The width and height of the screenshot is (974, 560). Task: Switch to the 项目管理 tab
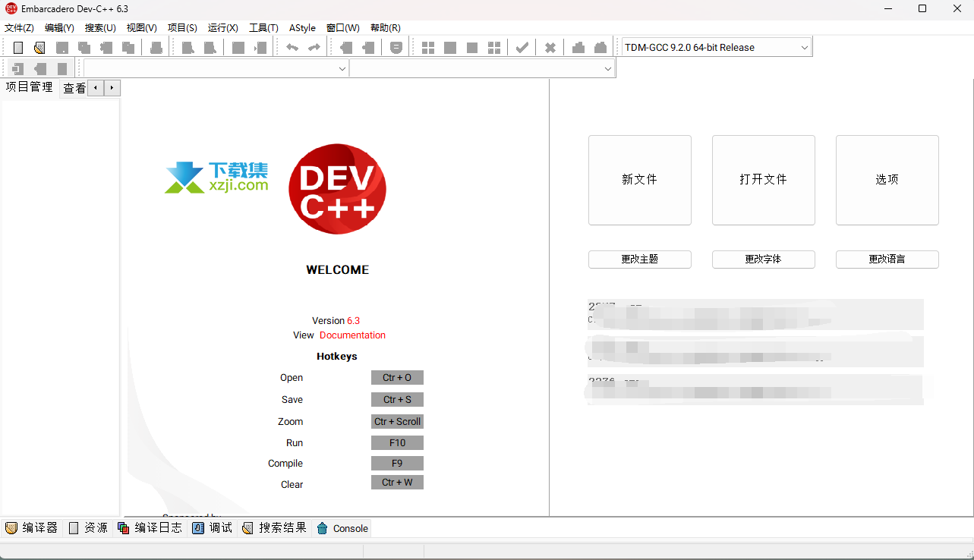[x=30, y=87]
